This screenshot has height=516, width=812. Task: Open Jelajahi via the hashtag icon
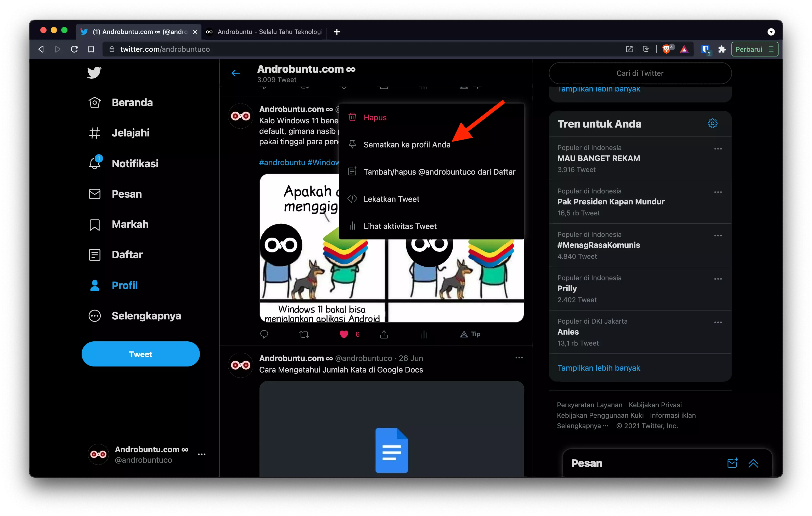click(94, 133)
